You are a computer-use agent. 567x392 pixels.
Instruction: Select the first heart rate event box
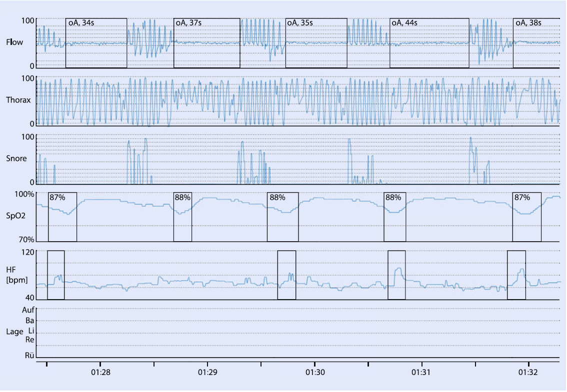tap(56, 275)
